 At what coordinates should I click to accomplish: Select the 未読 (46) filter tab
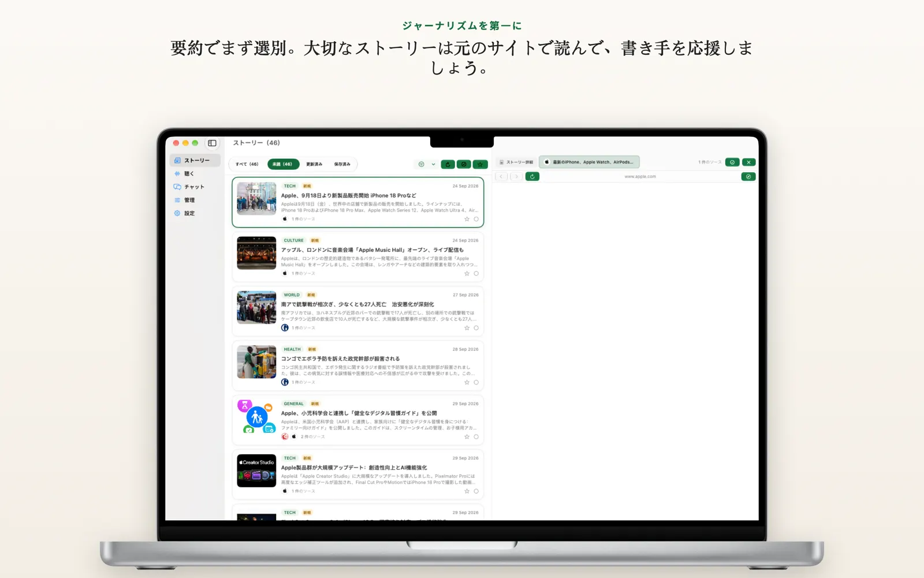[x=283, y=164]
